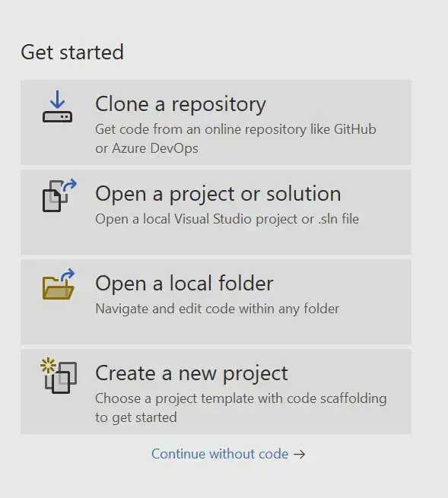This screenshot has height=498, width=448.
Task: Click the Get started heading
Action: coord(72,52)
